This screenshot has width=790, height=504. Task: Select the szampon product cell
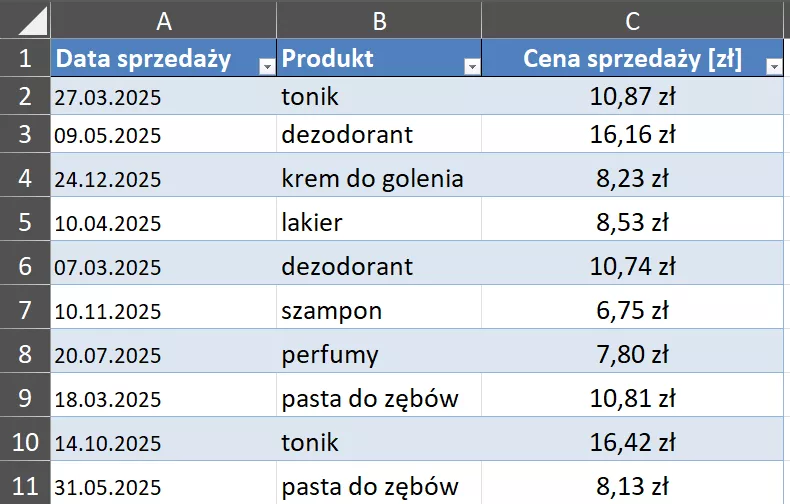[x=332, y=310]
